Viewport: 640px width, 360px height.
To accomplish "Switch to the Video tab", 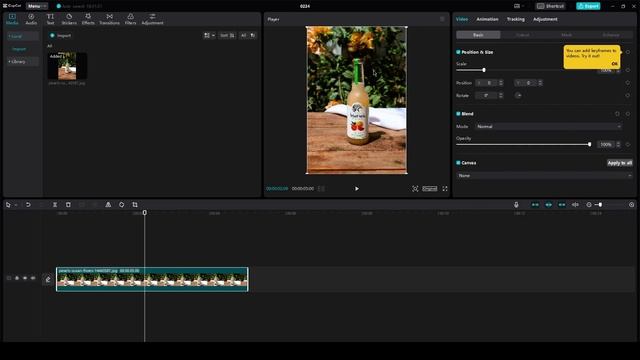I will pos(462,19).
